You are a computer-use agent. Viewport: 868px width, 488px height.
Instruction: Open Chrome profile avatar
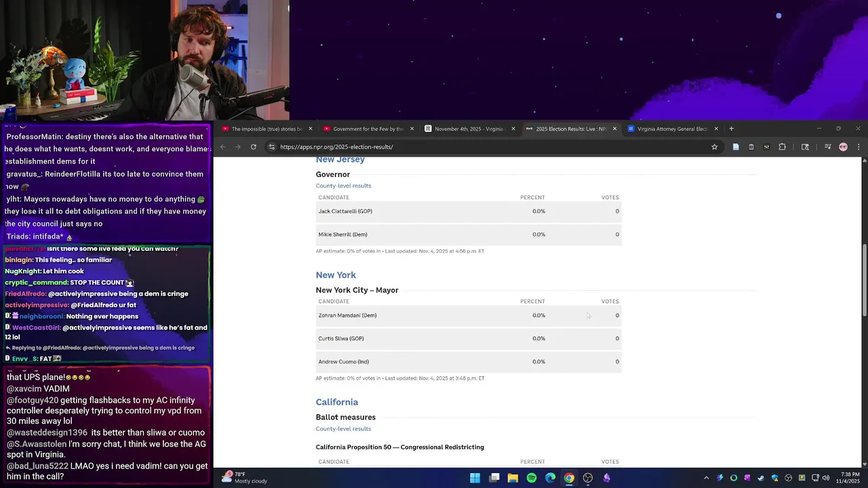(843, 146)
